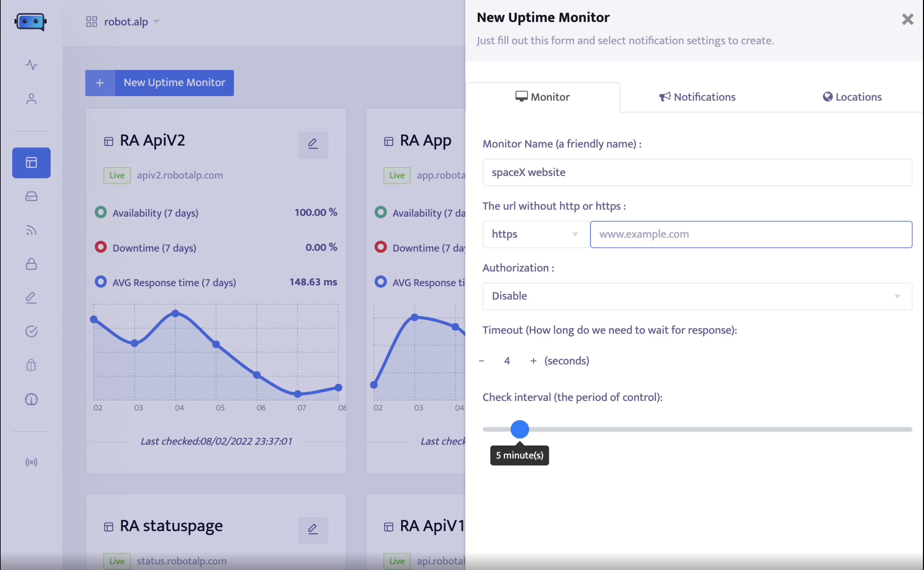Screen dimensions: 924x570
Task: Click the www.example.com URL input field
Action: [751, 234]
